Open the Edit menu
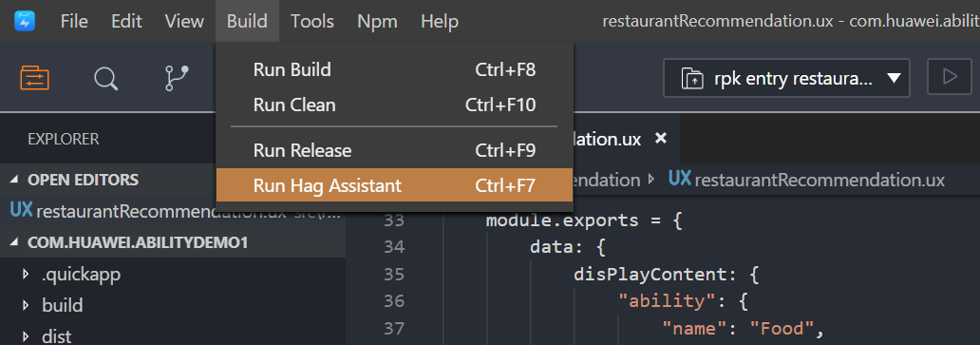The image size is (980, 345). 126,21
